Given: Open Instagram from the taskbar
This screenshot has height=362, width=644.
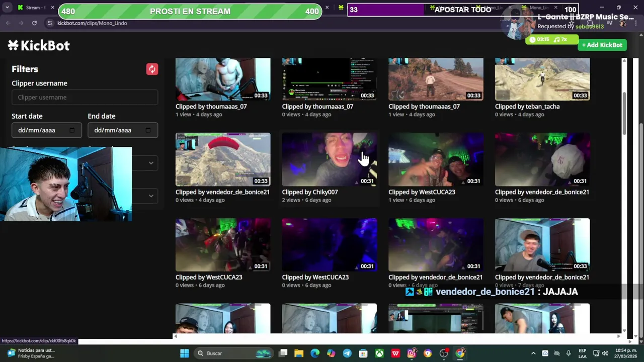Looking at the screenshot, I should coord(412,353).
